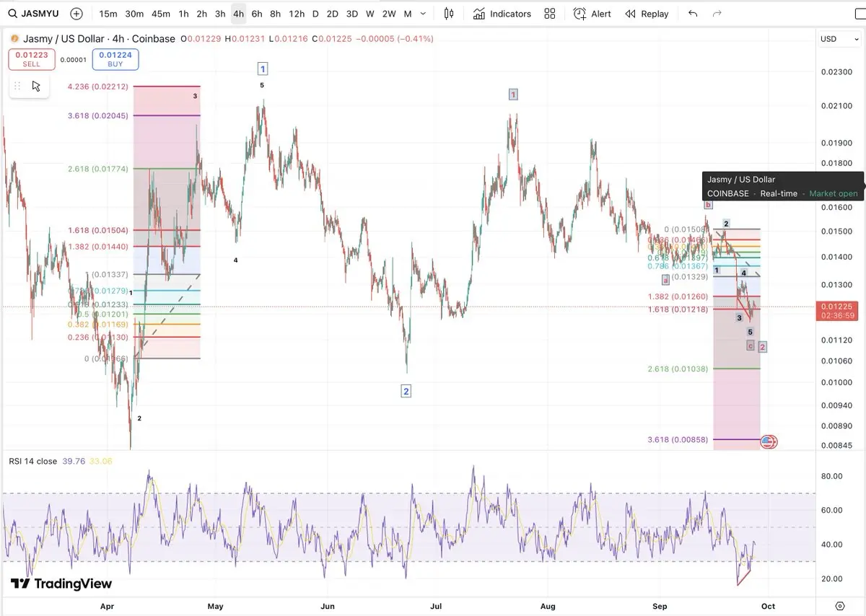The image size is (866, 616).
Task: Select the 2.618 (0.01774) Fibonacci label
Action: coord(98,169)
